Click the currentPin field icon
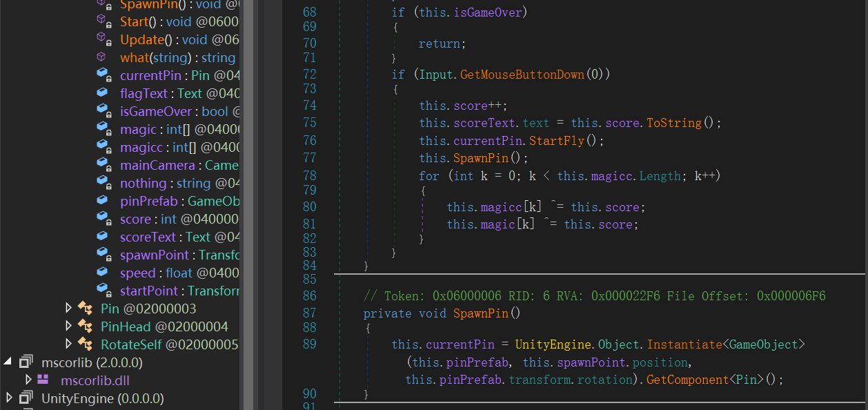 coord(102,75)
